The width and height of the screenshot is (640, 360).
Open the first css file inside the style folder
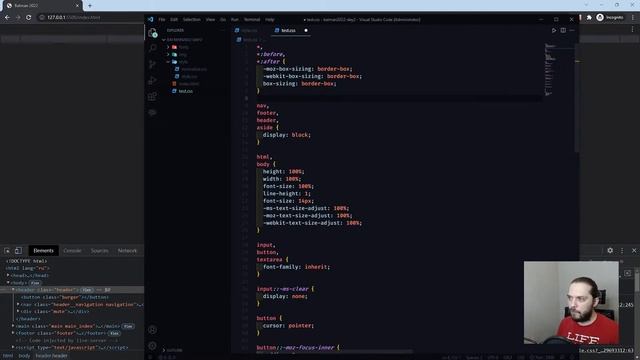coord(194,69)
